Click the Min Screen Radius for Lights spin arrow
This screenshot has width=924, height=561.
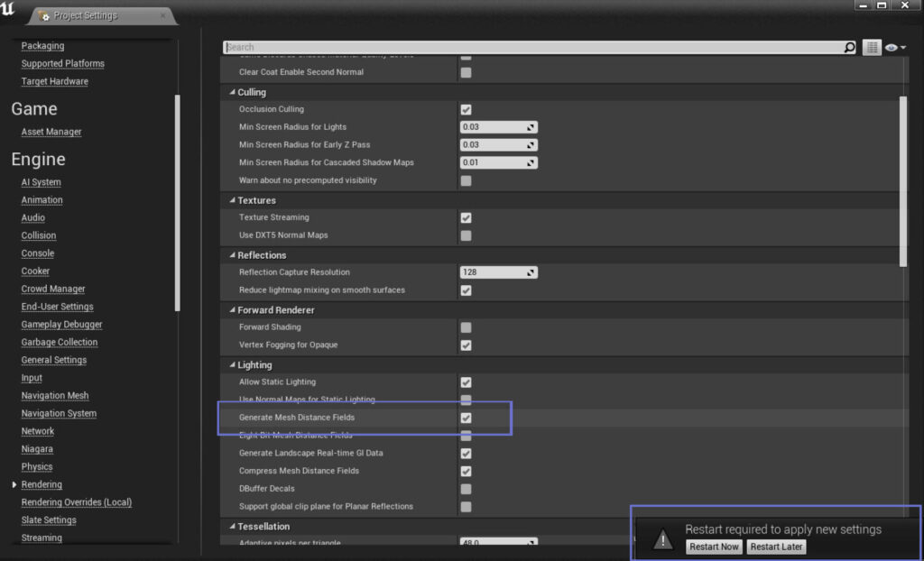[x=531, y=127]
